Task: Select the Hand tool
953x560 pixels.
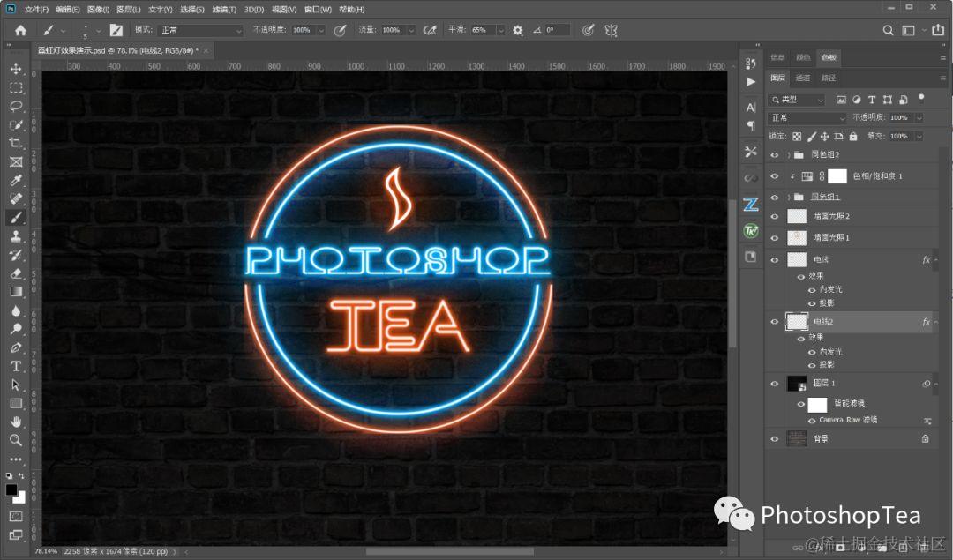Action: 16,422
